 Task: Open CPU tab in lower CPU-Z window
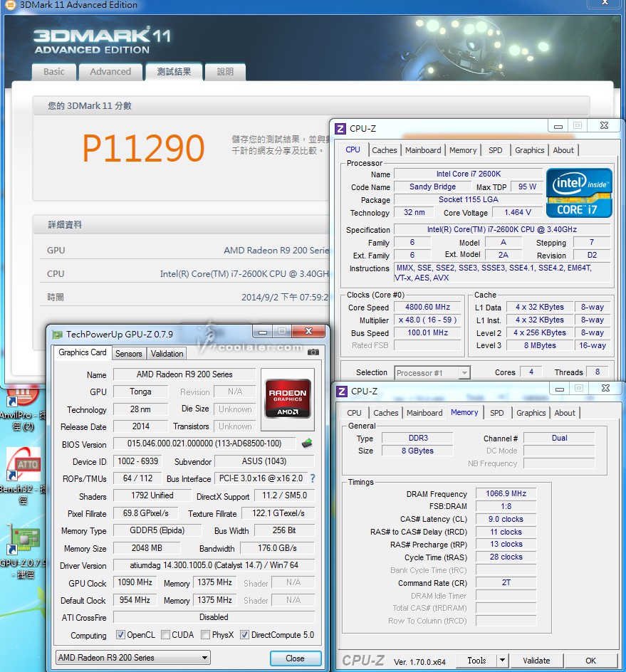pyautogui.click(x=354, y=413)
